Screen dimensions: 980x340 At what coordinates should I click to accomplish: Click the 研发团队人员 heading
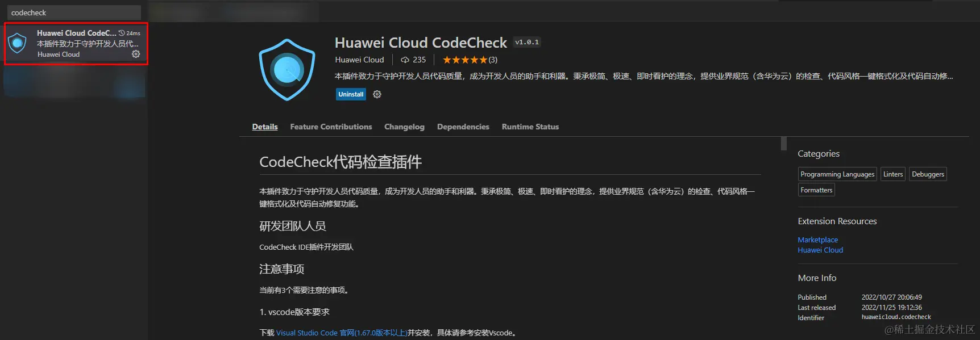(293, 226)
